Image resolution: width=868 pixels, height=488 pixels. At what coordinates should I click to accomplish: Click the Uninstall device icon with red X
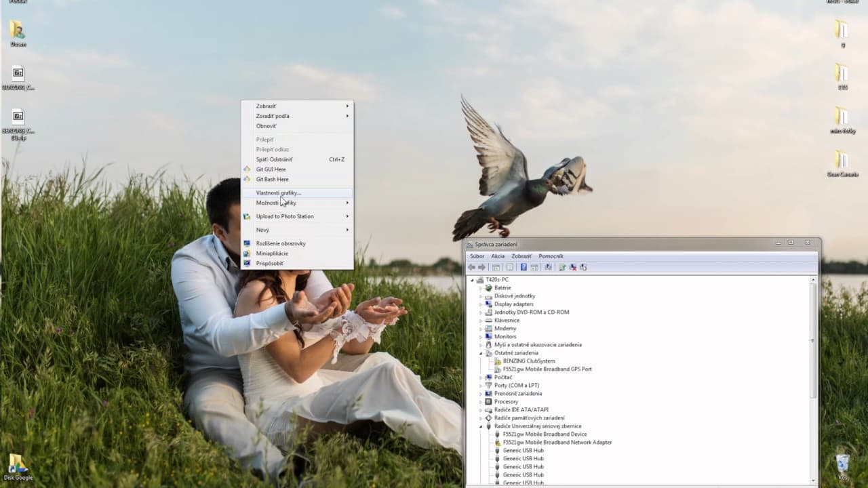[x=573, y=267]
